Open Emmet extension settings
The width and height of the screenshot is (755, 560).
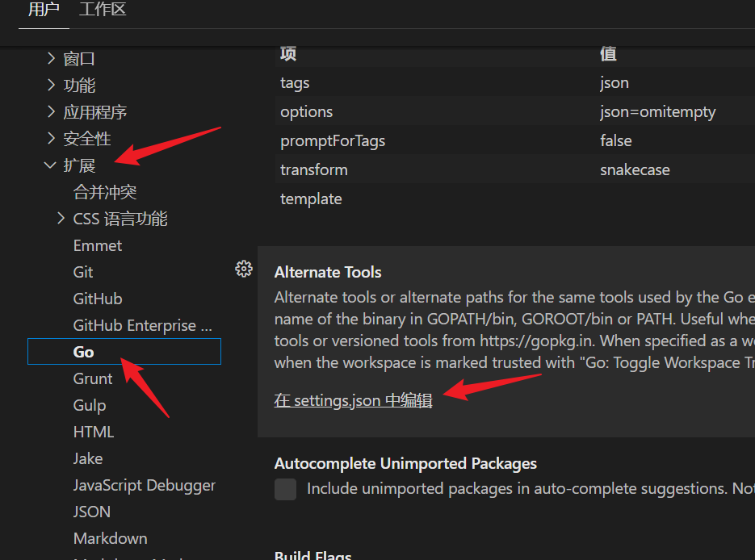[98, 245]
